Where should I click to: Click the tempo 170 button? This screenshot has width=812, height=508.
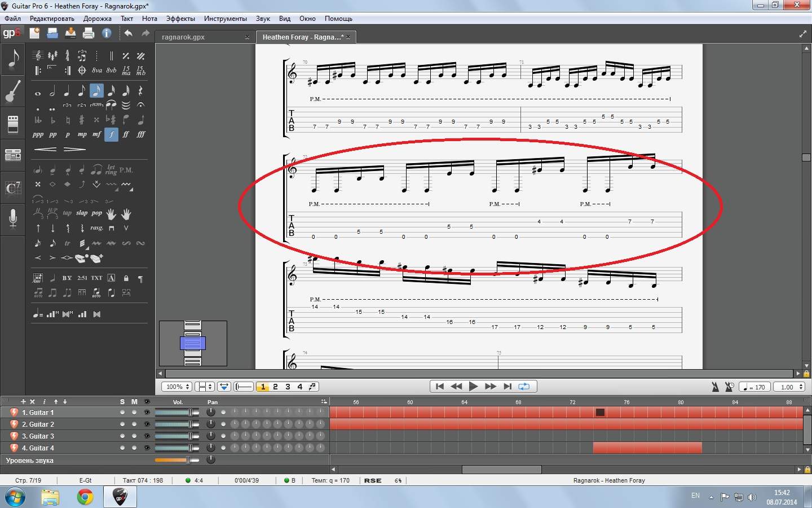click(x=754, y=387)
